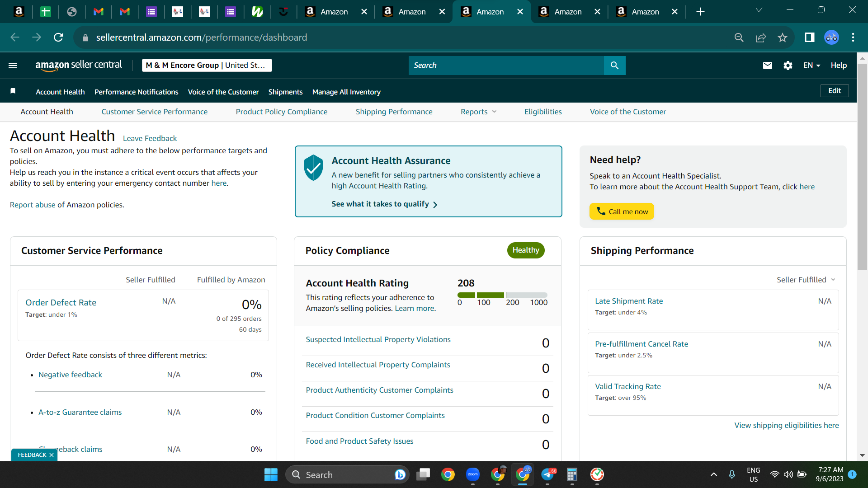Open Shipments in the favorites bar
This screenshot has width=868, height=488.
coord(286,92)
